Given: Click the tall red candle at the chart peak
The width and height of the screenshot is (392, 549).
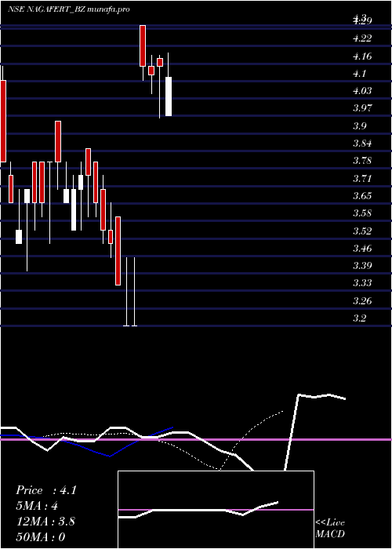Looking at the screenshot, I should coord(143,45).
